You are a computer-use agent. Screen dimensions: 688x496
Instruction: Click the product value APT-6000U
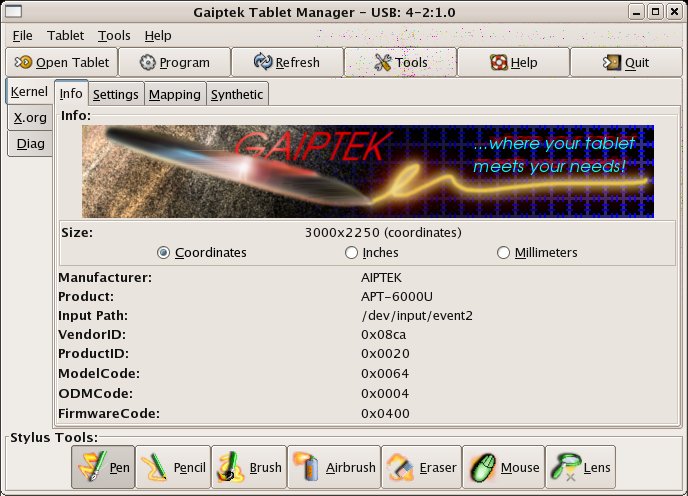coord(397,297)
